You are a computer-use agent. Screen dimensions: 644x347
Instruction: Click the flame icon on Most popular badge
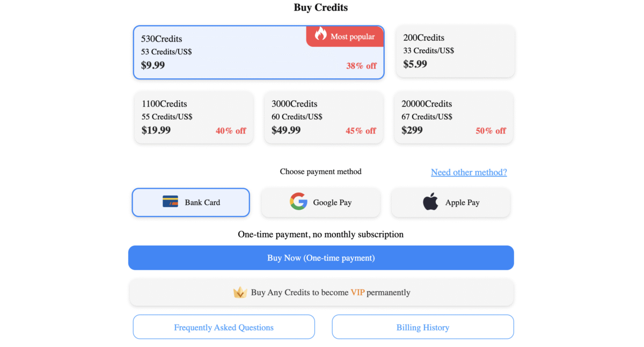coord(321,34)
